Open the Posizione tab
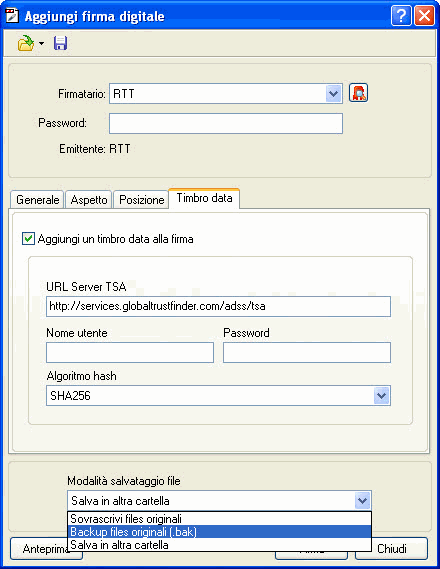The image size is (440, 569). [x=141, y=200]
